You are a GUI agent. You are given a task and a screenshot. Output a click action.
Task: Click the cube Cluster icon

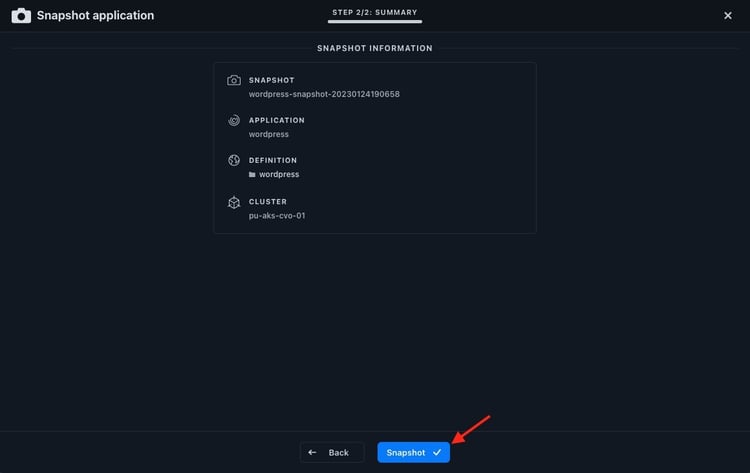pyautogui.click(x=234, y=202)
